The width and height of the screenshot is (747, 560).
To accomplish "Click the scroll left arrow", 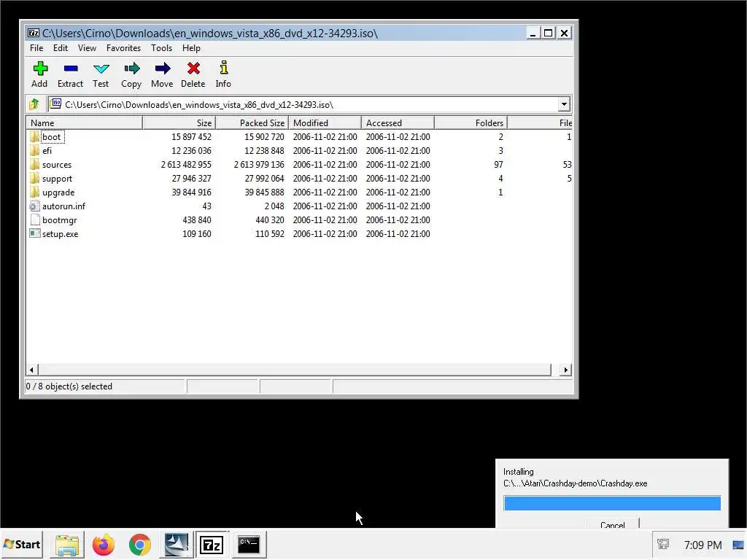I will (32, 370).
